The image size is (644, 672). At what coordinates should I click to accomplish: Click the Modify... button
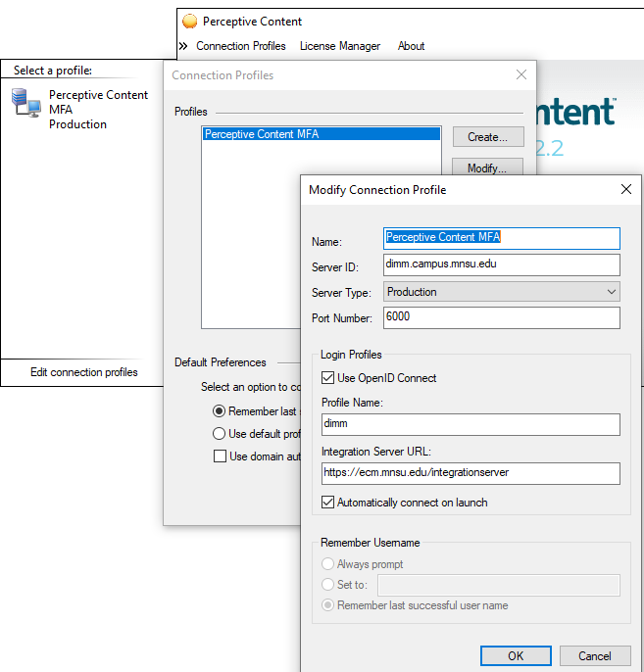pos(487,168)
